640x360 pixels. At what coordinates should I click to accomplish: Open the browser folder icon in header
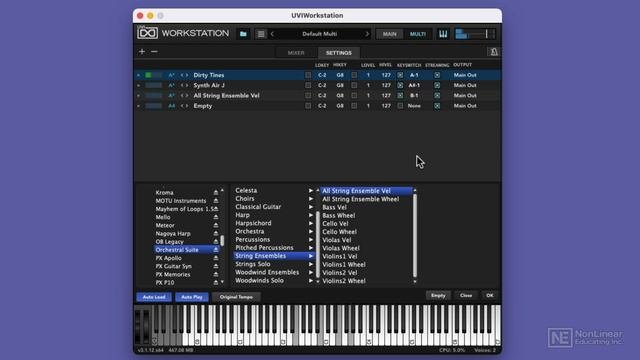[243, 34]
